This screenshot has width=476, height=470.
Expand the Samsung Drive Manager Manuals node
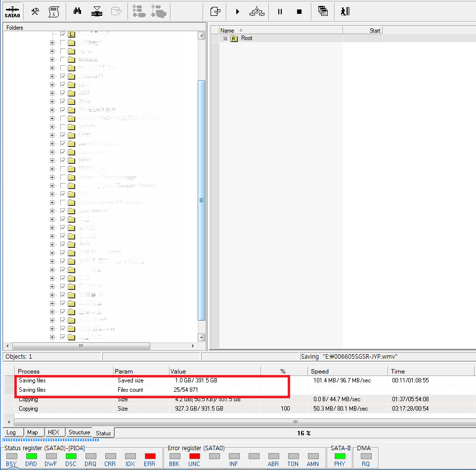52,186
